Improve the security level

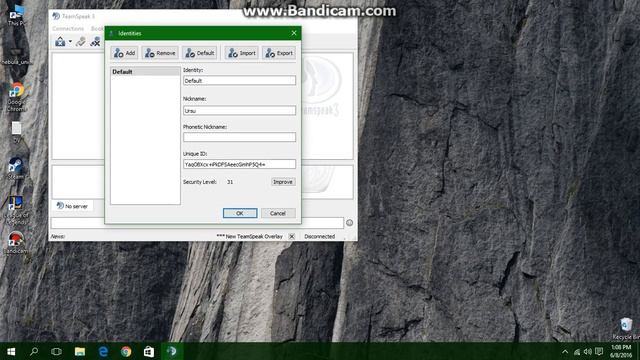(x=283, y=182)
